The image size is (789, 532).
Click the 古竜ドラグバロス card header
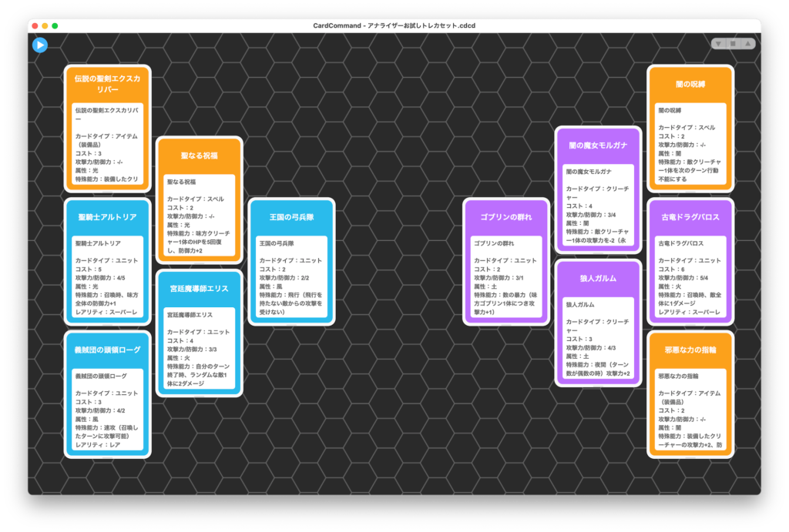click(x=690, y=217)
